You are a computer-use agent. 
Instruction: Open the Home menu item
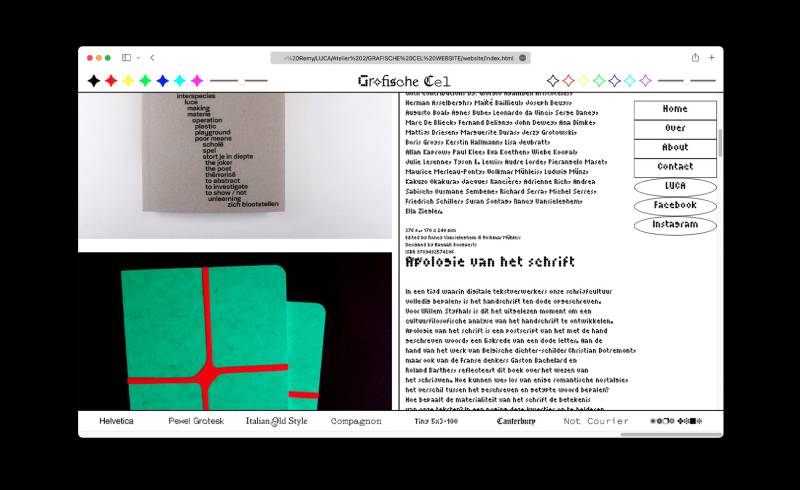675,110
